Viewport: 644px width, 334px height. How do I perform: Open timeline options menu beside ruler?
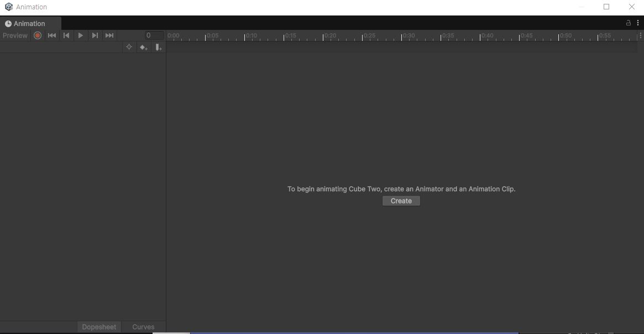(640, 36)
